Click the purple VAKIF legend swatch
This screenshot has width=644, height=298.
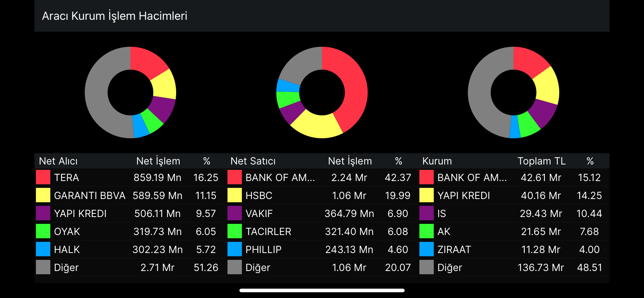pyautogui.click(x=235, y=213)
